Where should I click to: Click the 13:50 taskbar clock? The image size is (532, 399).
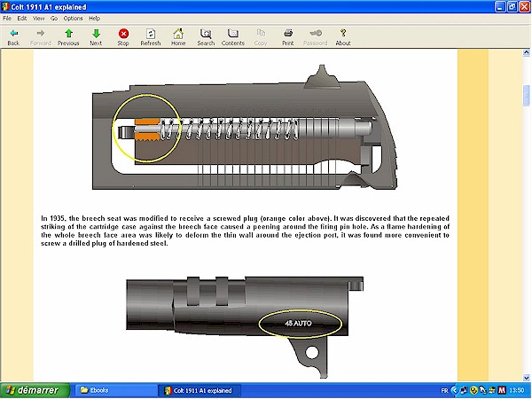tap(516, 390)
